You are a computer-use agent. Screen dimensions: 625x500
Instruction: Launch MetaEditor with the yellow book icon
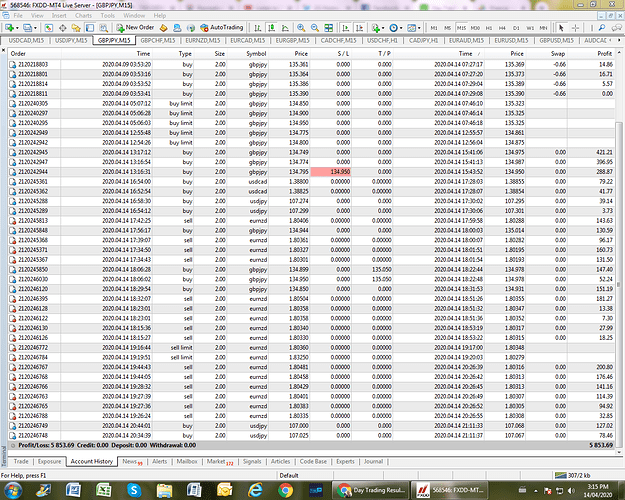[x=163, y=28]
